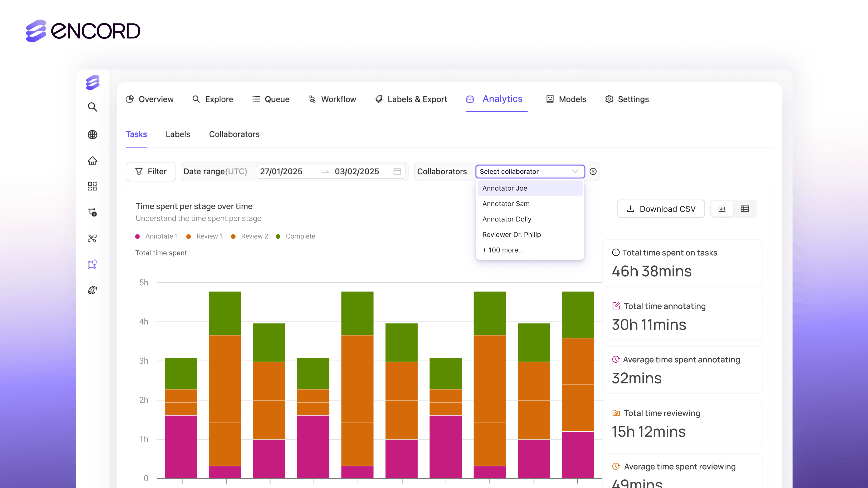Click the table view toggle icon
Screen dimensions: 868x488
tap(745, 209)
